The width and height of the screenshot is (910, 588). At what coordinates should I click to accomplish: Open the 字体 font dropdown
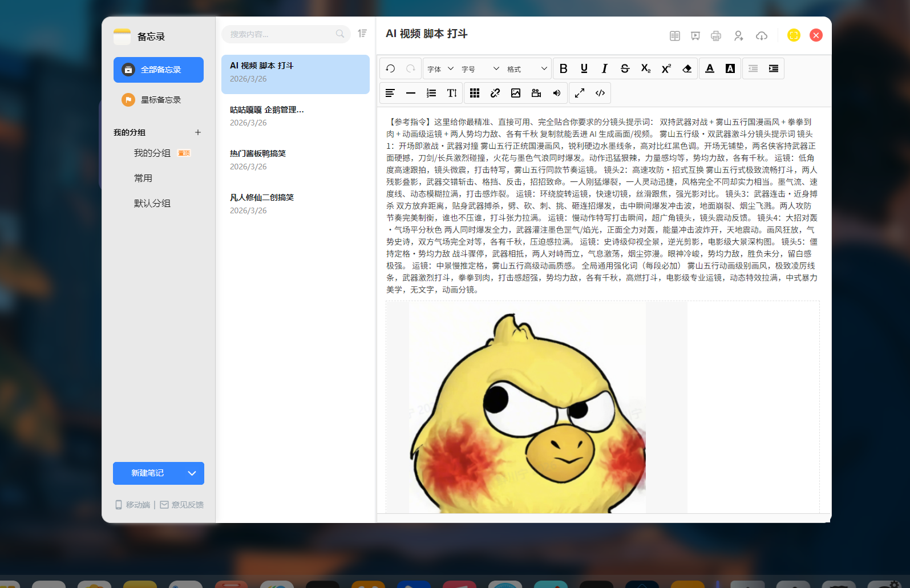click(x=440, y=69)
